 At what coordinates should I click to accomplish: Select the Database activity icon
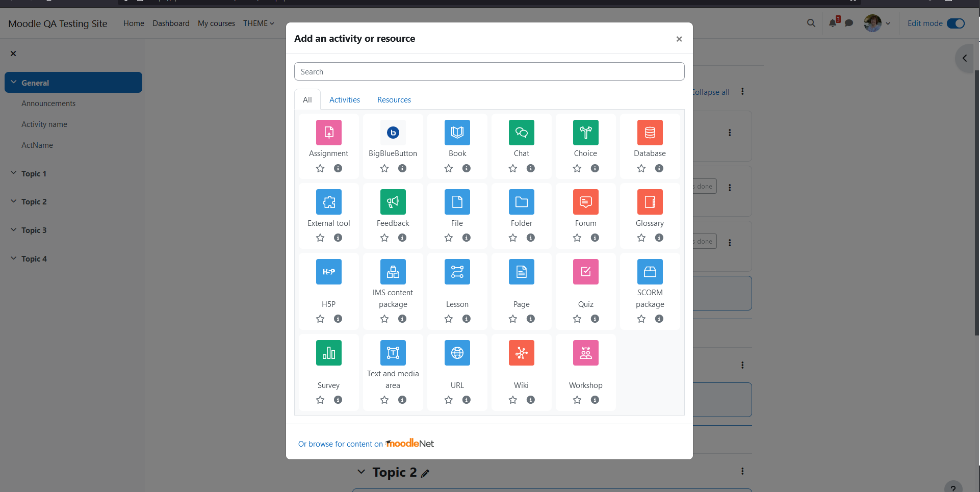[x=650, y=133]
